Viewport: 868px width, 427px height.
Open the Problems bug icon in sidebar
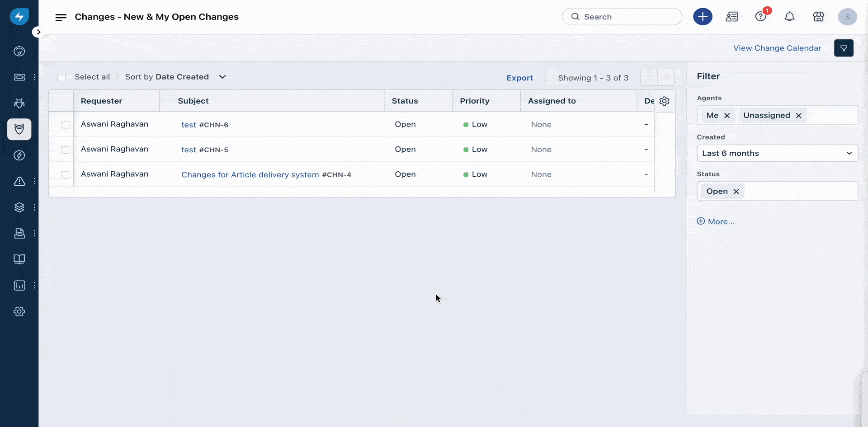click(19, 103)
